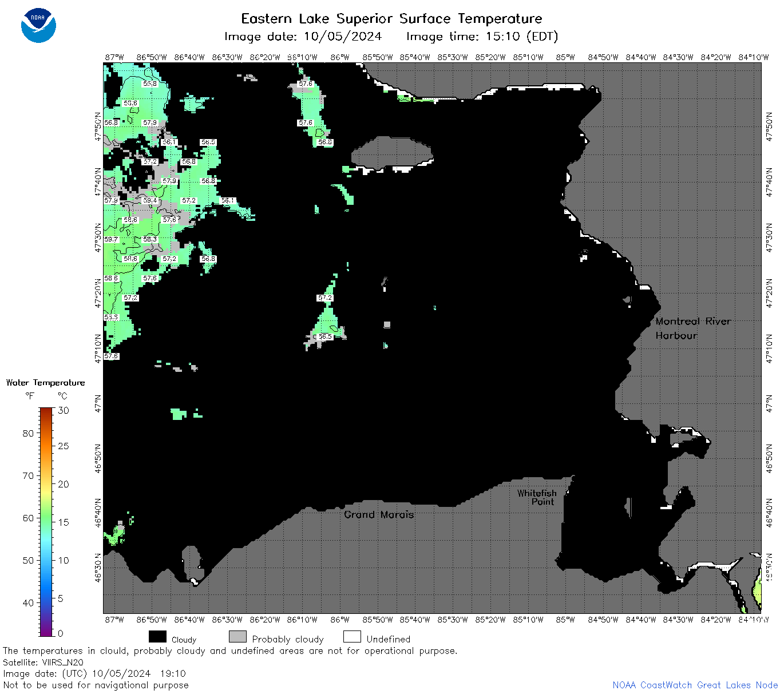Screen dimensions: 784x694
Task: Open the NOAA CoastWatch Great Lakes Node link
Action: coord(695,685)
